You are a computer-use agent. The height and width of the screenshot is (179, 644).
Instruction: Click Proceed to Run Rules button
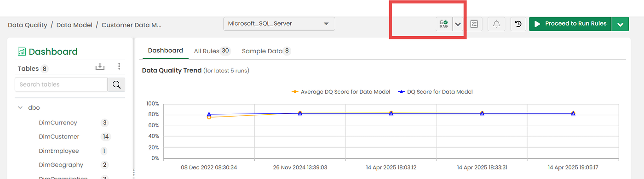click(570, 24)
